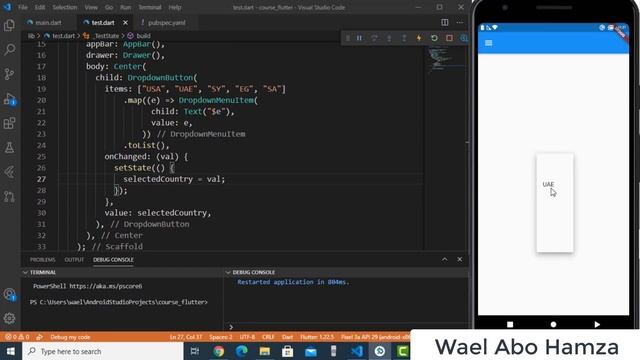Open the Run menu
640x360 pixels.
pyautogui.click(x=126, y=7)
